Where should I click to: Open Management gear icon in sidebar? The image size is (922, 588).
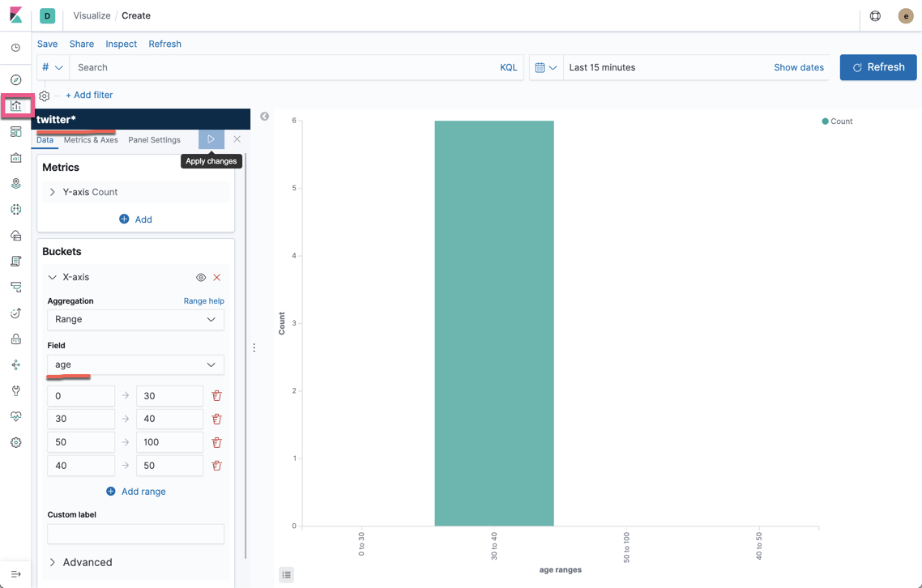(x=16, y=442)
